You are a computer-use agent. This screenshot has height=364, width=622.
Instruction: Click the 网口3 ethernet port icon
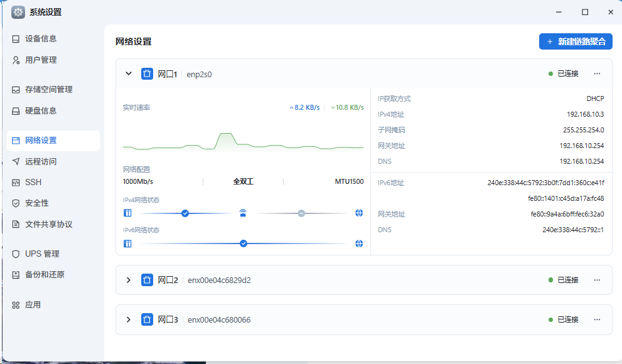coord(147,320)
